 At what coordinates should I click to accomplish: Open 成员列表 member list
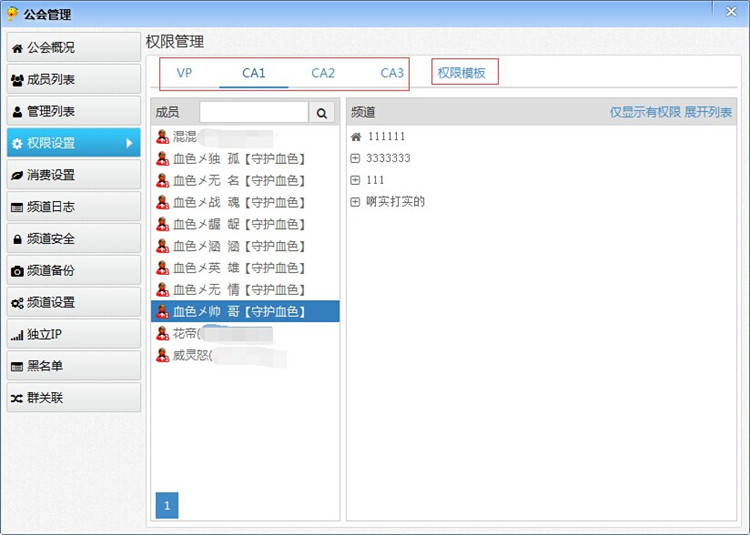[x=74, y=79]
